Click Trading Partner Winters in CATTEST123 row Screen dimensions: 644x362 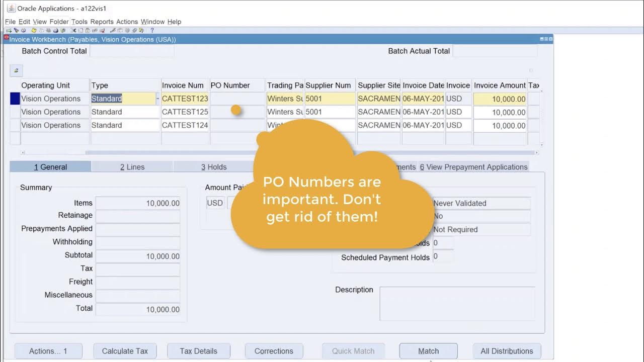point(285,99)
